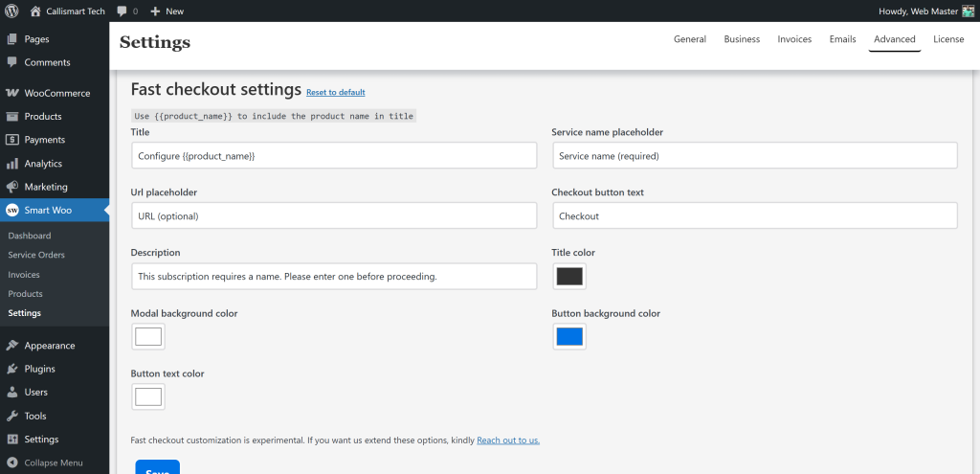Click the WordPress Settings sliders icon
This screenshot has height=474, width=980.
click(11, 439)
